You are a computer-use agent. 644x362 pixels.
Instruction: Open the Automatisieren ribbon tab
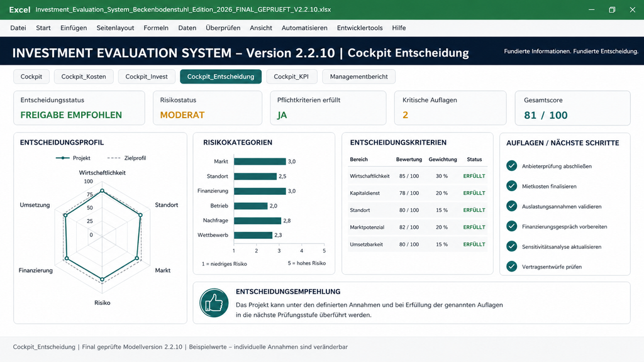[304, 28]
